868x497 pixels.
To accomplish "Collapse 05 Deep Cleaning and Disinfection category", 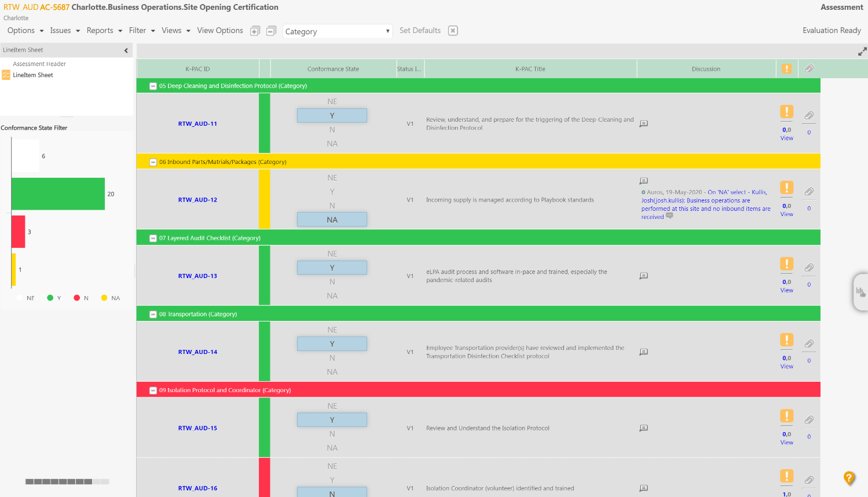I will [153, 86].
